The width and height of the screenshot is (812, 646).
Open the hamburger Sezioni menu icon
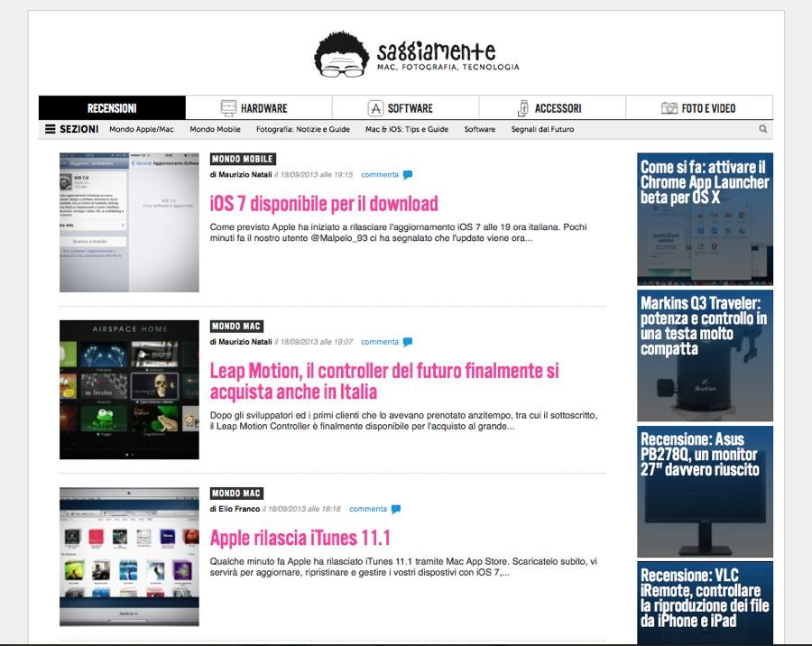[51, 129]
